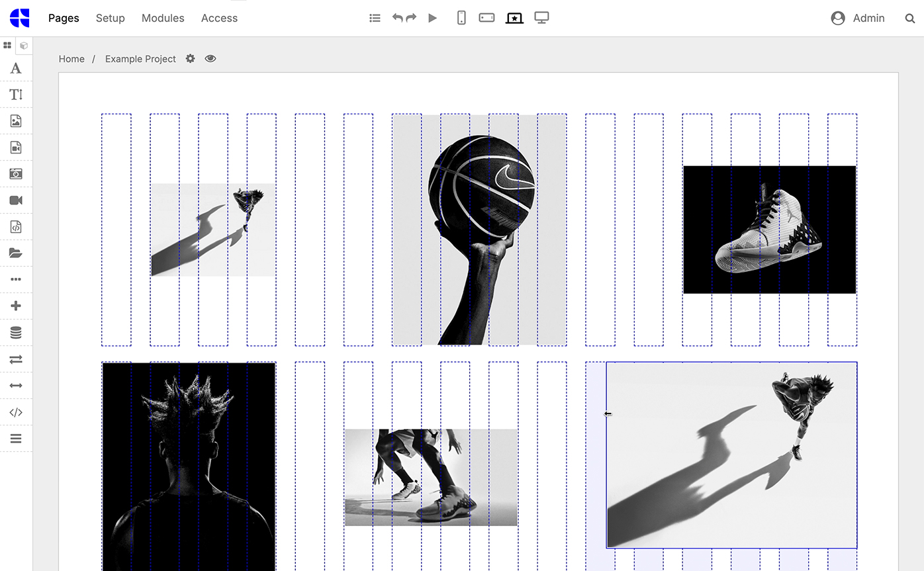The height and width of the screenshot is (571, 924).
Task: Select the video element in the sidebar
Action: coord(16,200)
